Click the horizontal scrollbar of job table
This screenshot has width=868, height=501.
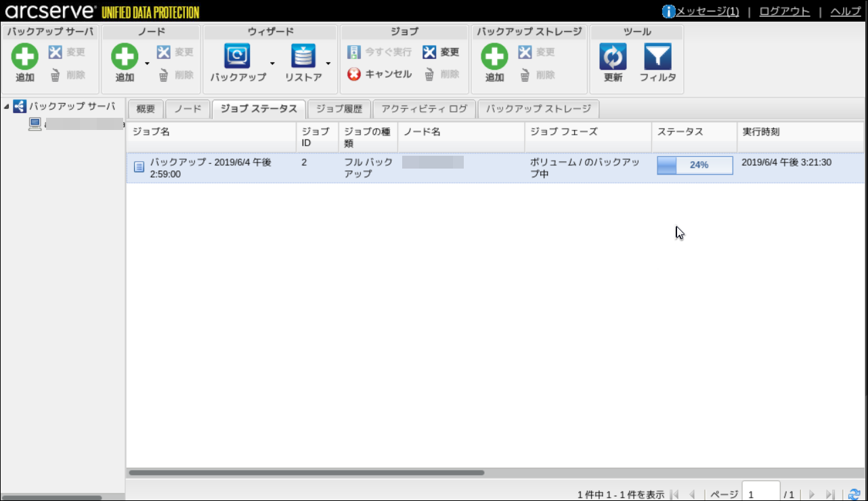307,473
